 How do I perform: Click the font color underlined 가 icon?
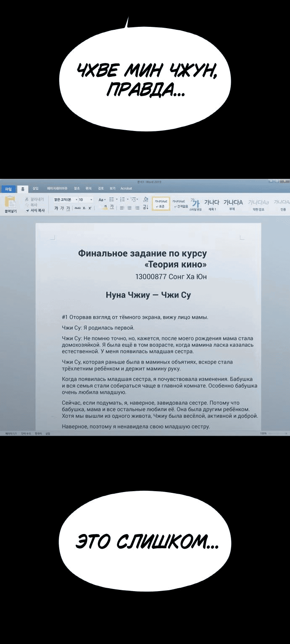tap(112, 207)
